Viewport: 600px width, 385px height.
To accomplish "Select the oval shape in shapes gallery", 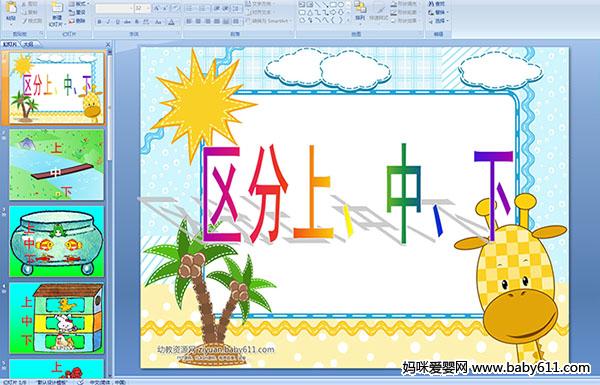I will (341, 4).
